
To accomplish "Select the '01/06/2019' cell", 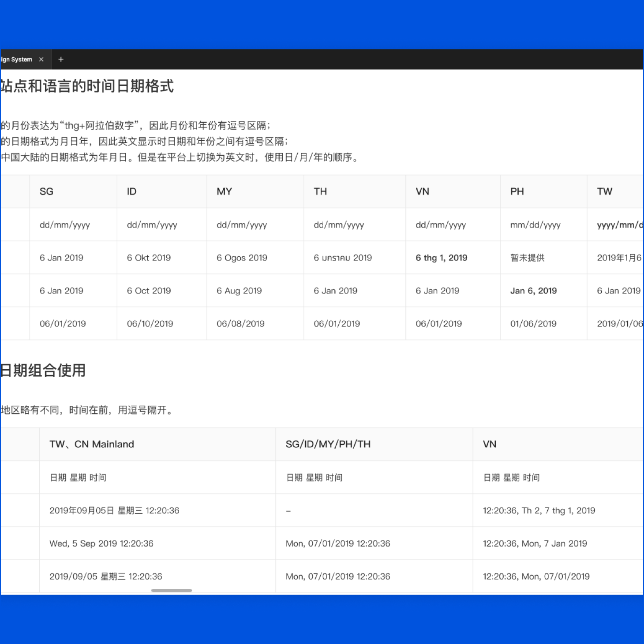I will point(544,323).
